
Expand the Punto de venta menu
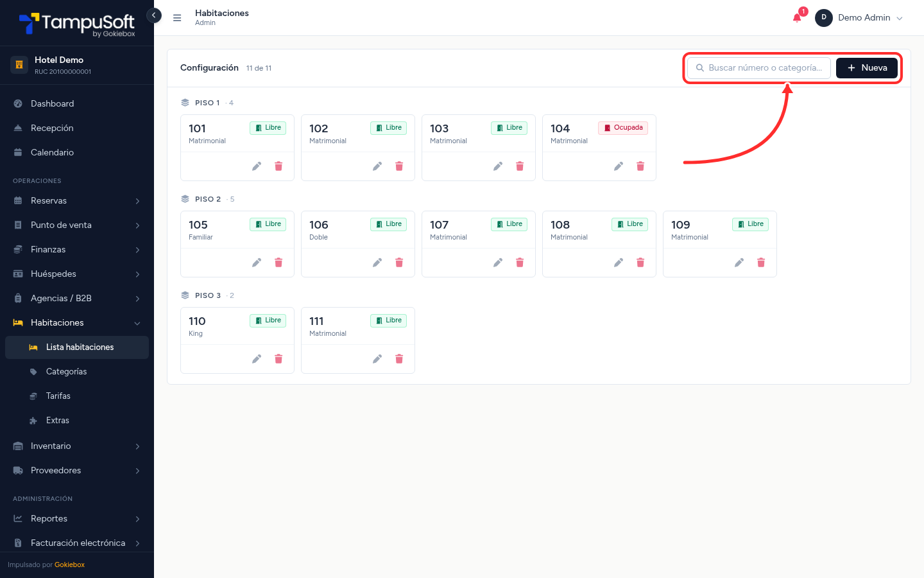[77, 225]
